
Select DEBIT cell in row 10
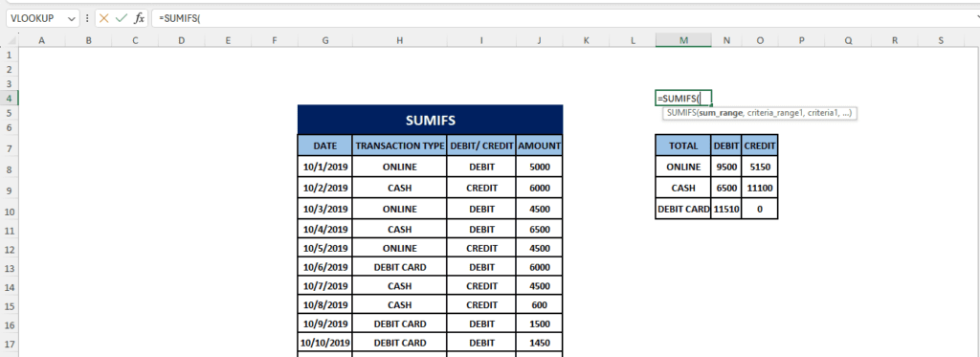tap(481, 209)
